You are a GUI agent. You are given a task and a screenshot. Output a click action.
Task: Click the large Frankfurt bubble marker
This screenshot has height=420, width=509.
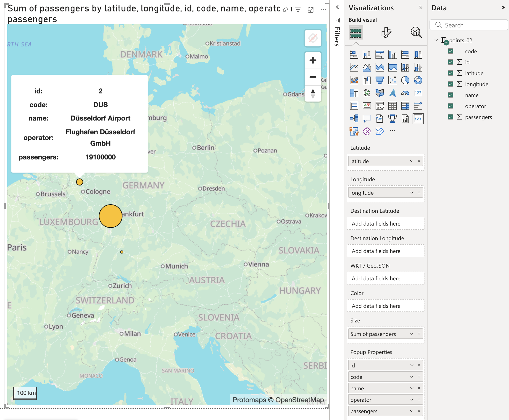point(111,216)
